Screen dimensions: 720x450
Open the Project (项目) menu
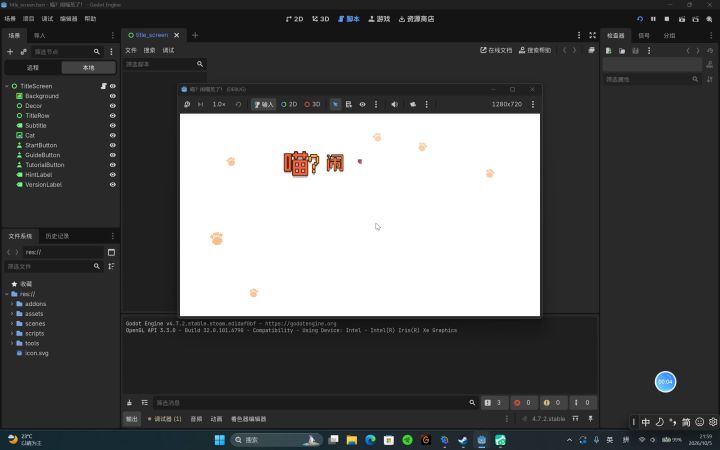(x=28, y=19)
